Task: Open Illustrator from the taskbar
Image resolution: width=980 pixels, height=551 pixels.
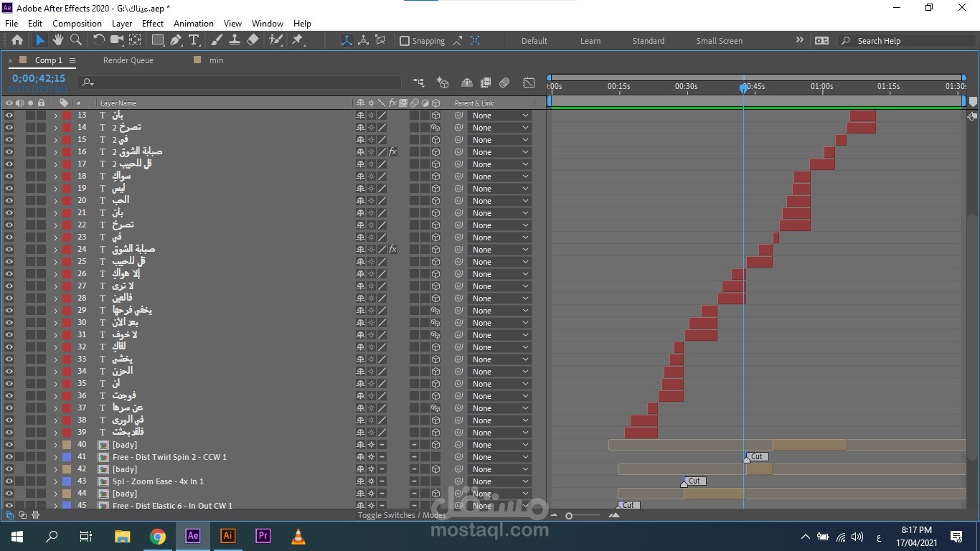Action: tap(227, 536)
